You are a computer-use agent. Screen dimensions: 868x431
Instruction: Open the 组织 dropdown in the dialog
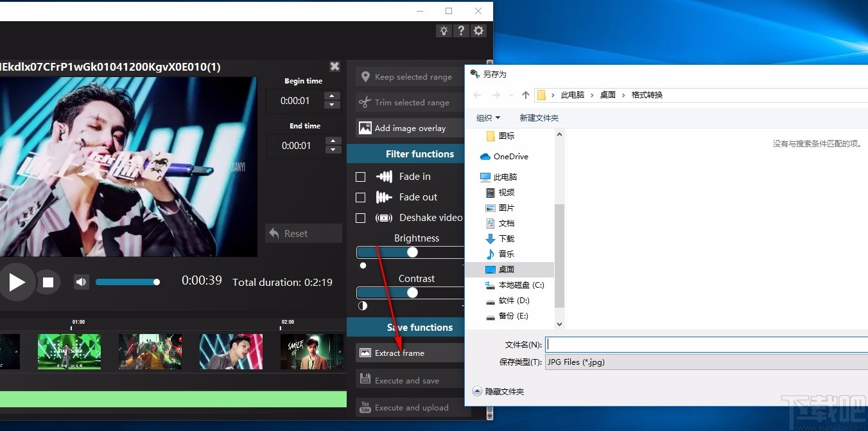[x=488, y=118]
